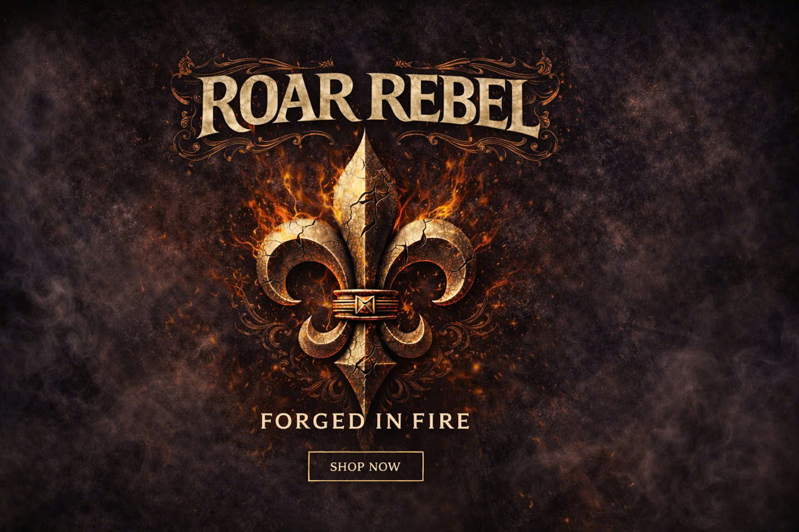
Task: Click the word FORGED in the tagline
Action: 312,422
